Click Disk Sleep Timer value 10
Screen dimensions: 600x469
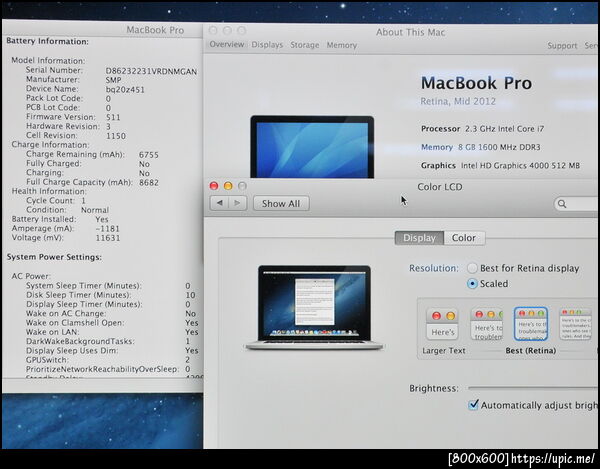191,295
